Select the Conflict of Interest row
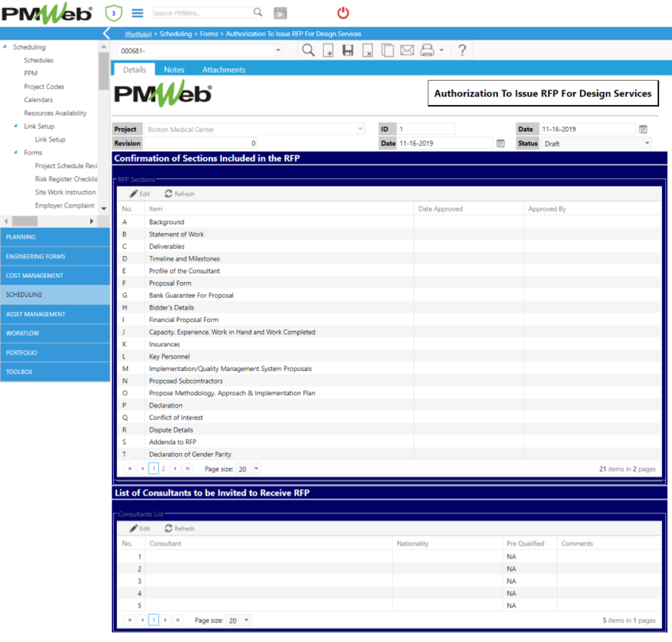 389,418
